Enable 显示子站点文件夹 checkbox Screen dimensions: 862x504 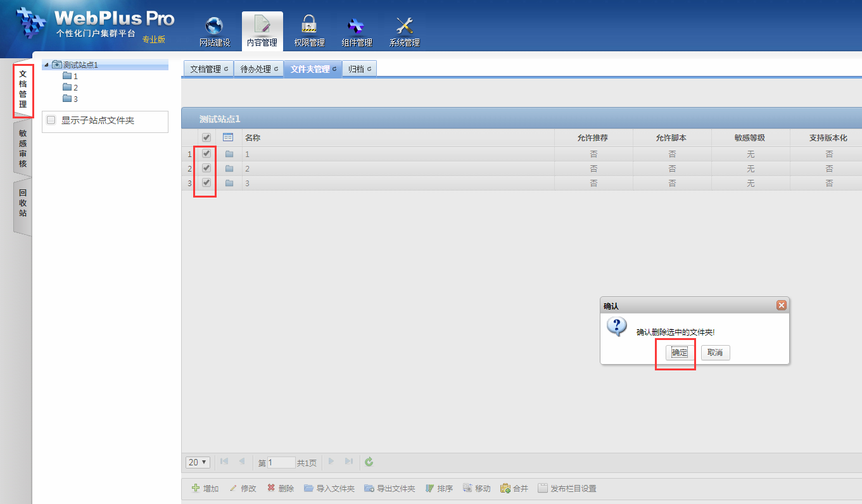[x=51, y=120]
